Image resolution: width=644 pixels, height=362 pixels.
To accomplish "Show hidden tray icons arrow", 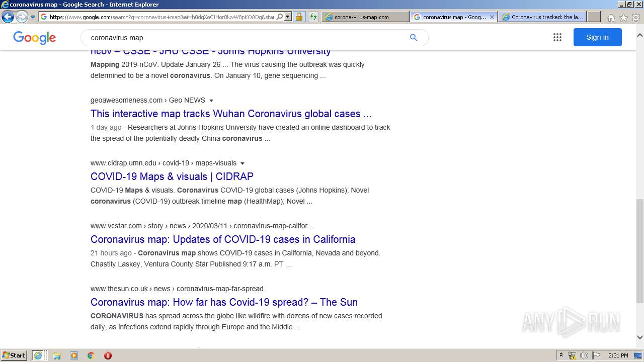I will [x=561, y=355].
